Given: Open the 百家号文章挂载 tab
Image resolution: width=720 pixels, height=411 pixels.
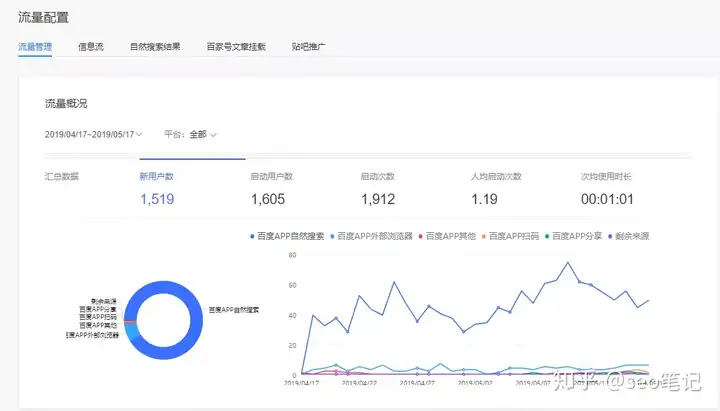Looking at the screenshot, I should point(236,46).
